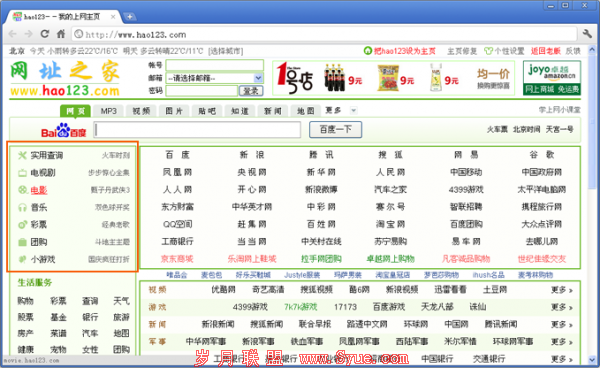Click the Baidu paw logo

[x=64, y=131]
